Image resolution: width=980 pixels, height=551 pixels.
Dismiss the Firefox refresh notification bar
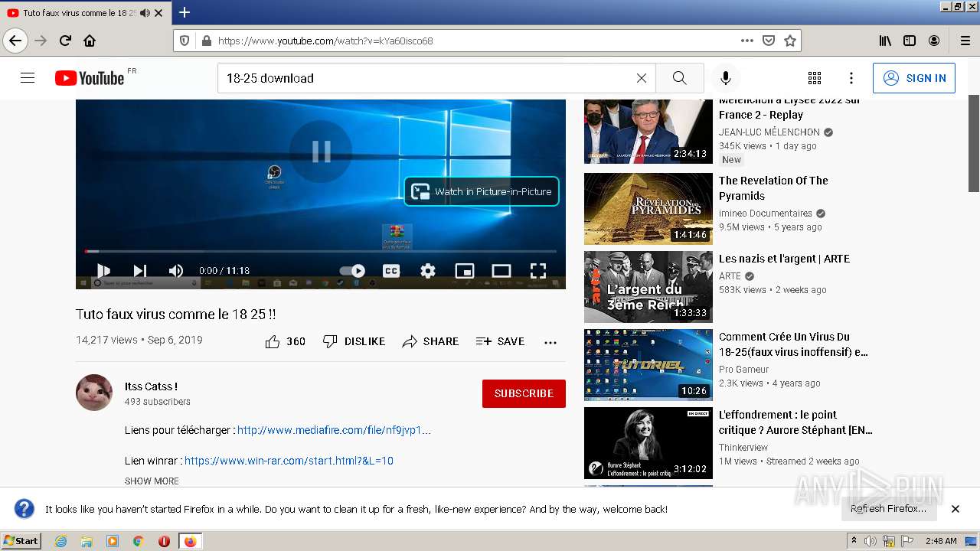(955, 509)
